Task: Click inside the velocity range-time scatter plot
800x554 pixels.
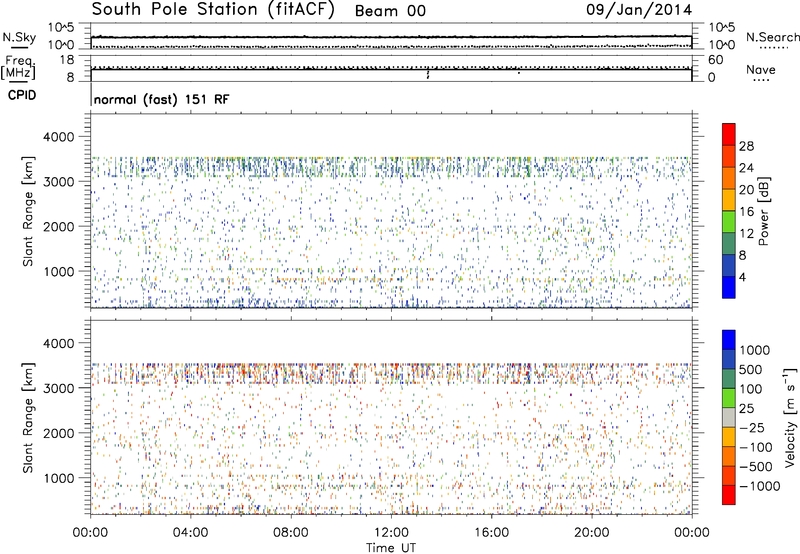Action: [x=391, y=417]
